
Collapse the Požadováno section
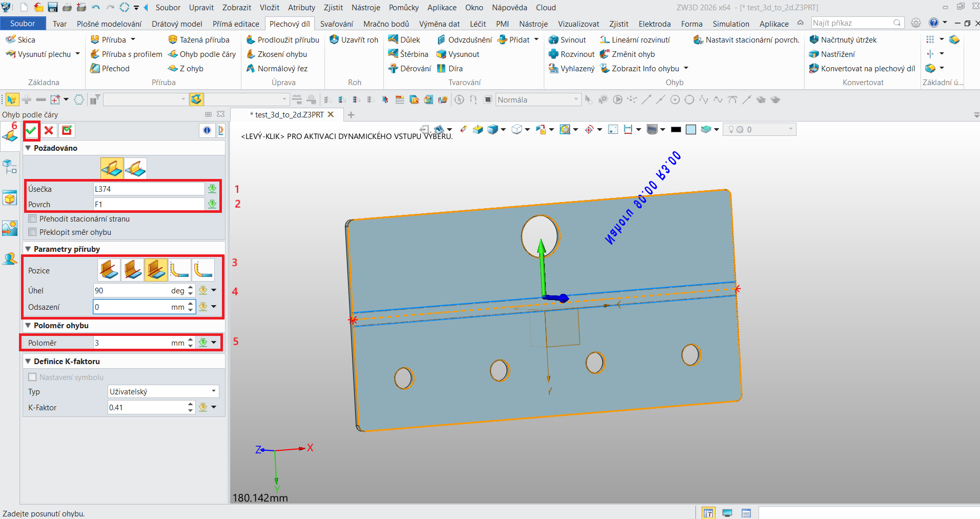[28, 148]
